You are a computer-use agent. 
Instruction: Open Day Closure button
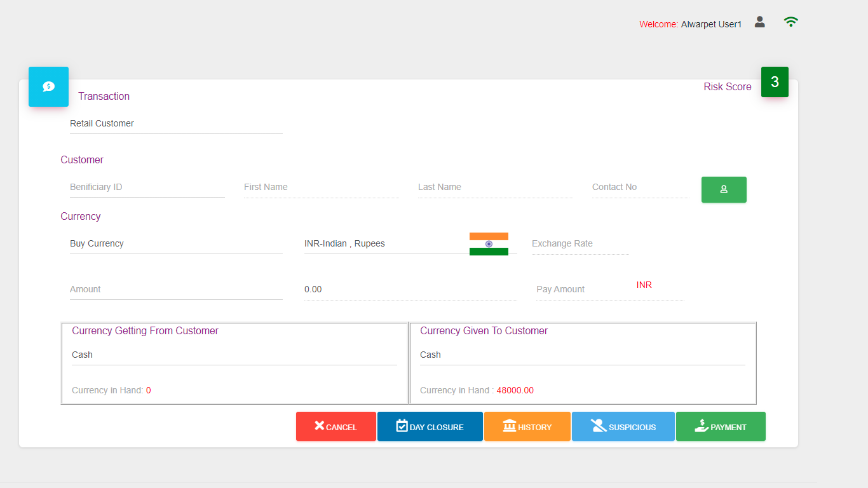click(430, 426)
